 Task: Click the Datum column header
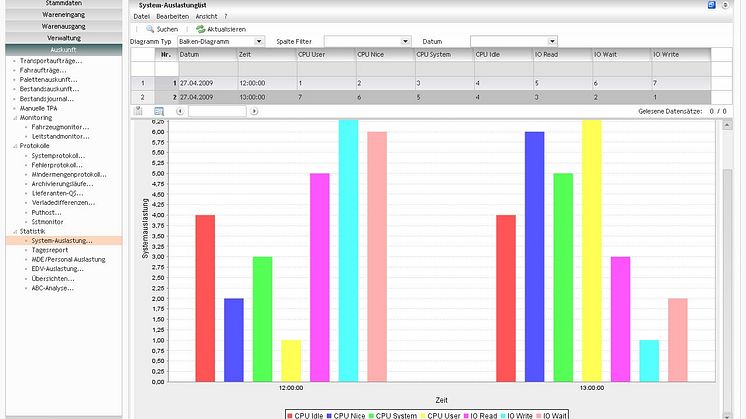click(208, 54)
